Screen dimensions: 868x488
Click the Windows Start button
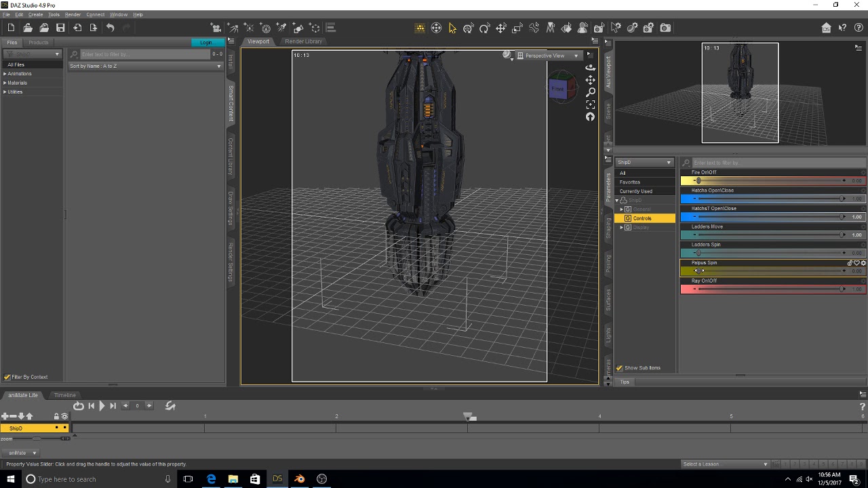(x=11, y=479)
